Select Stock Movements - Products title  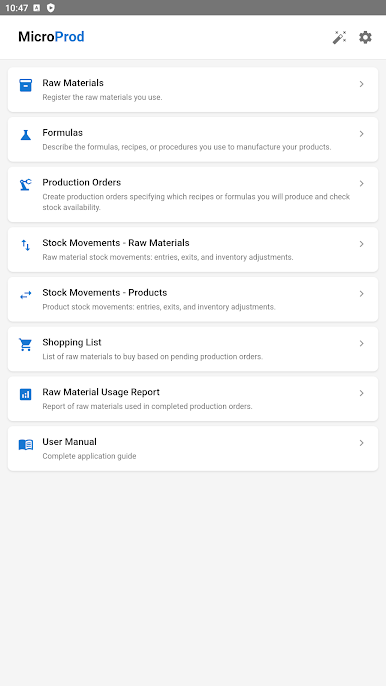105,292
